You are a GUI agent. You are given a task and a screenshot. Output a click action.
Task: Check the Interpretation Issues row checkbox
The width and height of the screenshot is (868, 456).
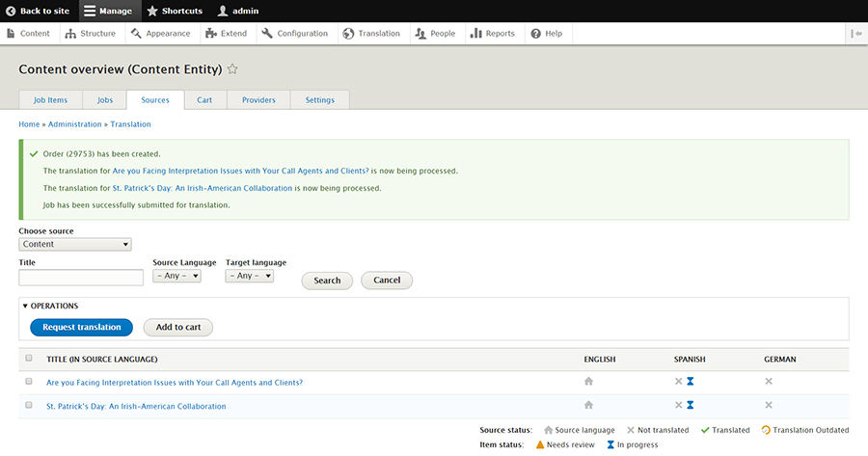pos(29,382)
